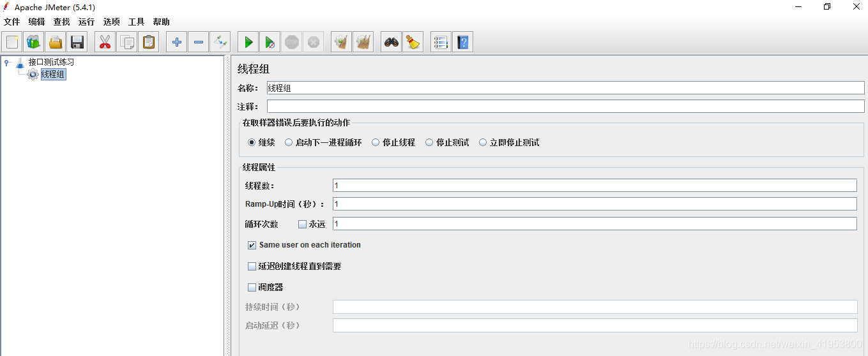
Task: Open Search with binoculars icon
Action: [392, 42]
